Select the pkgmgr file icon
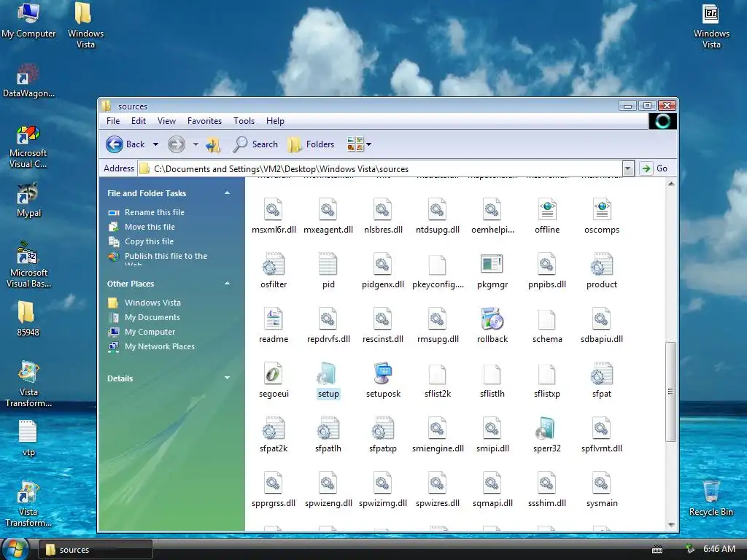Image resolution: width=747 pixels, height=560 pixels. click(x=492, y=264)
